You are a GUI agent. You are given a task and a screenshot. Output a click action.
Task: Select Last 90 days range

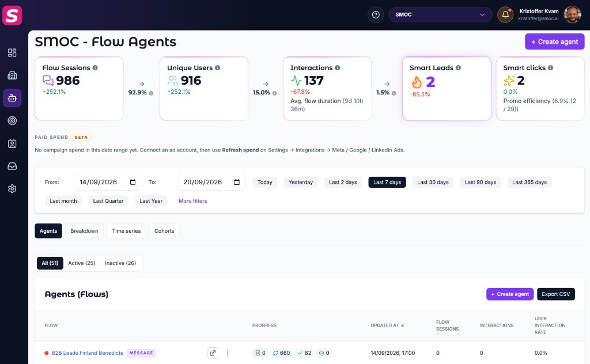[481, 182]
